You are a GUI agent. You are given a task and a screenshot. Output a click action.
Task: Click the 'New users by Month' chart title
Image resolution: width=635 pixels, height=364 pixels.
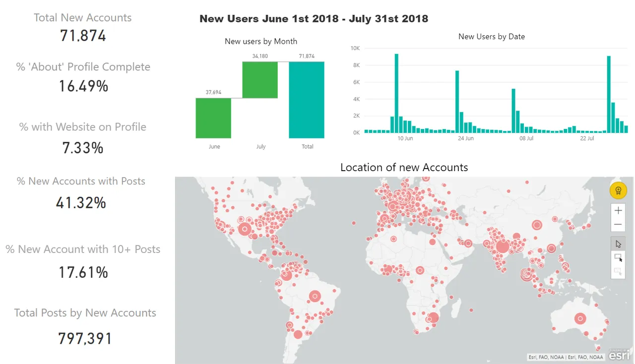[261, 41]
